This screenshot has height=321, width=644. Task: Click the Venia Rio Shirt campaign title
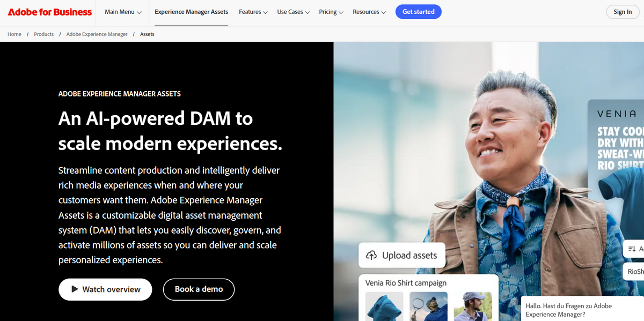point(406,283)
